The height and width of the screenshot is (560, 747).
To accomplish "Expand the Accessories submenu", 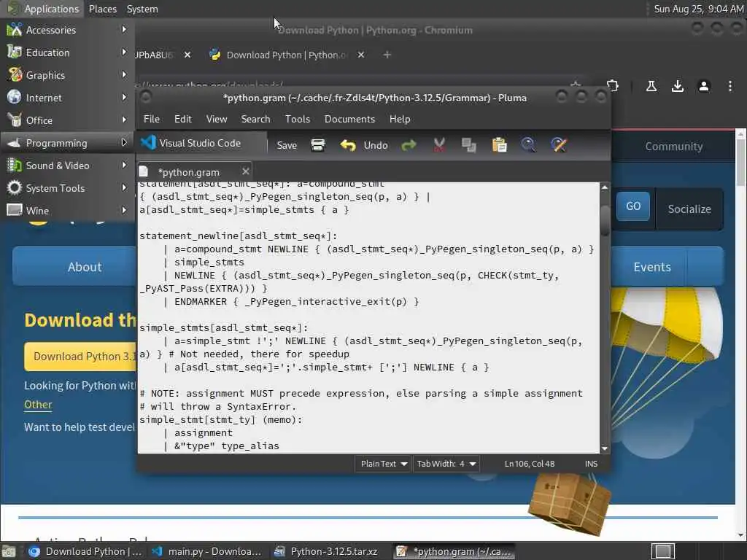I will click(67, 30).
